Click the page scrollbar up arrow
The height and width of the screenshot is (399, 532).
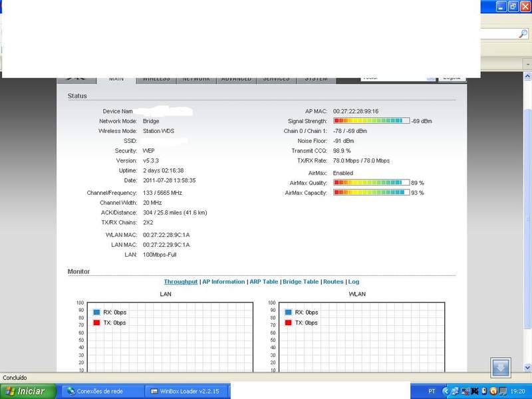527,76
